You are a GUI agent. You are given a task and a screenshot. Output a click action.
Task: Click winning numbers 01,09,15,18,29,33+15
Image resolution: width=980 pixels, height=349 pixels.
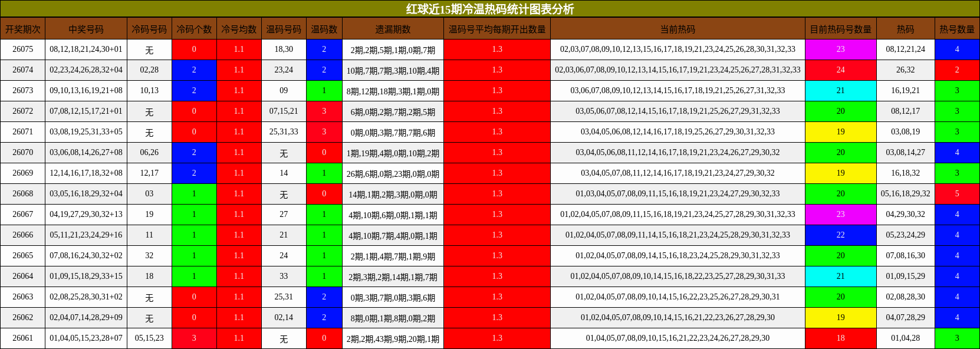click(x=86, y=276)
